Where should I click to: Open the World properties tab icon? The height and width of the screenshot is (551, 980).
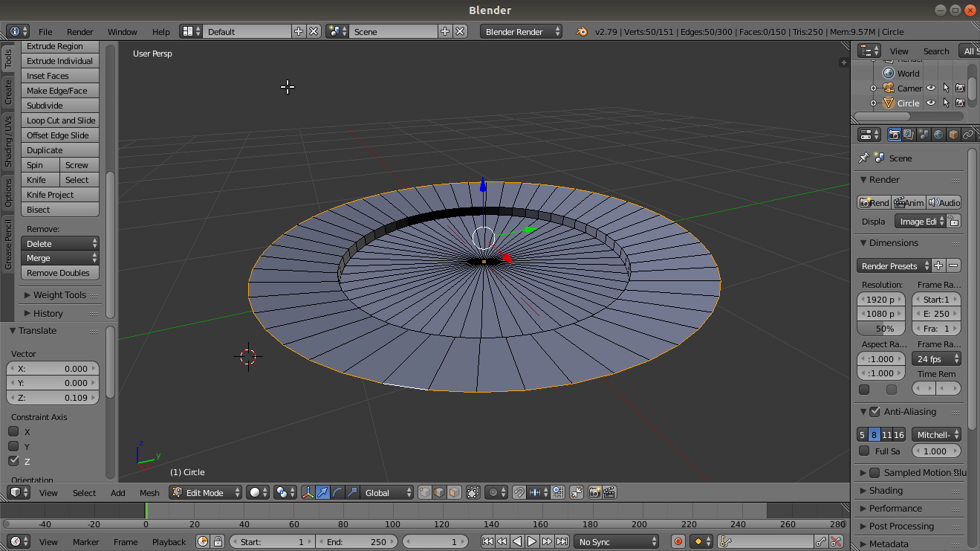938,135
